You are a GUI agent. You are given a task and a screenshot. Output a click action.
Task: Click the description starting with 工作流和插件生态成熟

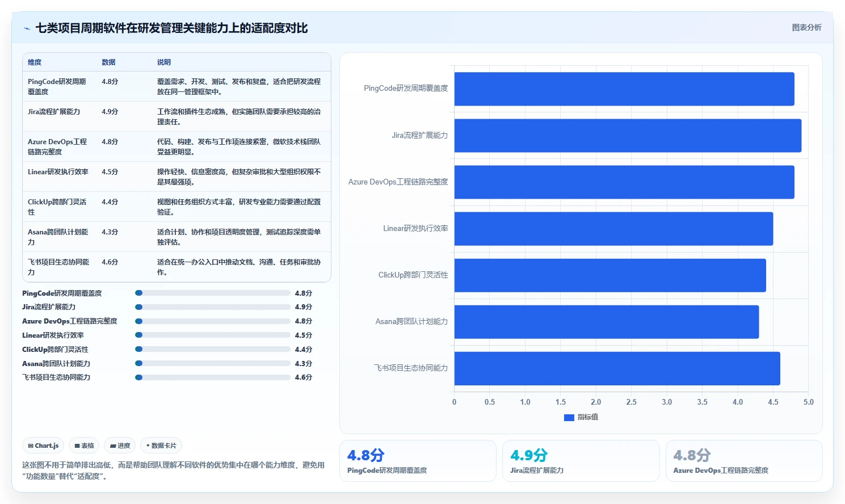(239, 116)
